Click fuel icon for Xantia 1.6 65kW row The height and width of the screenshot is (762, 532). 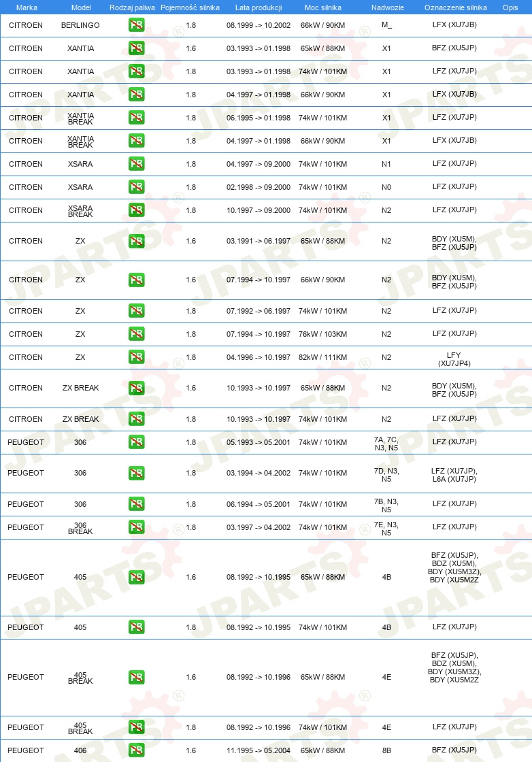pyautogui.click(x=137, y=48)
